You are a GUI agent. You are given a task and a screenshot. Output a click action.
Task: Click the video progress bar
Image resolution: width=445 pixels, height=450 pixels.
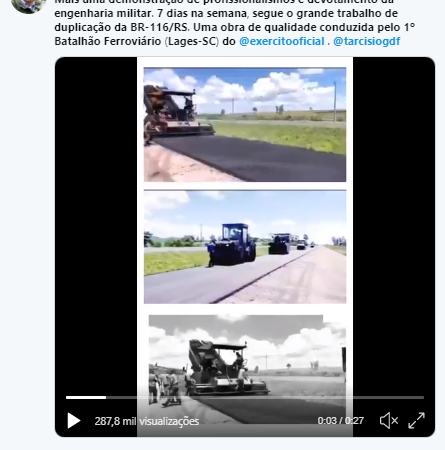(245, 397)
